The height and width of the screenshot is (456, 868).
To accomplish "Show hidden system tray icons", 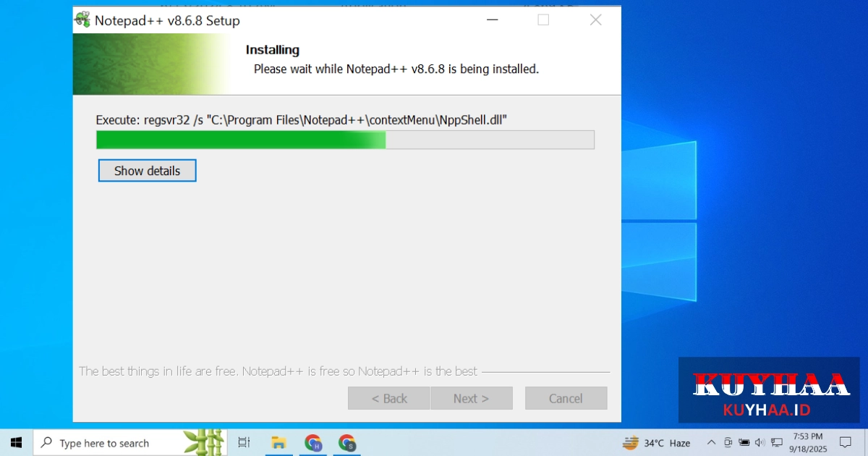I will click(711, 442).
